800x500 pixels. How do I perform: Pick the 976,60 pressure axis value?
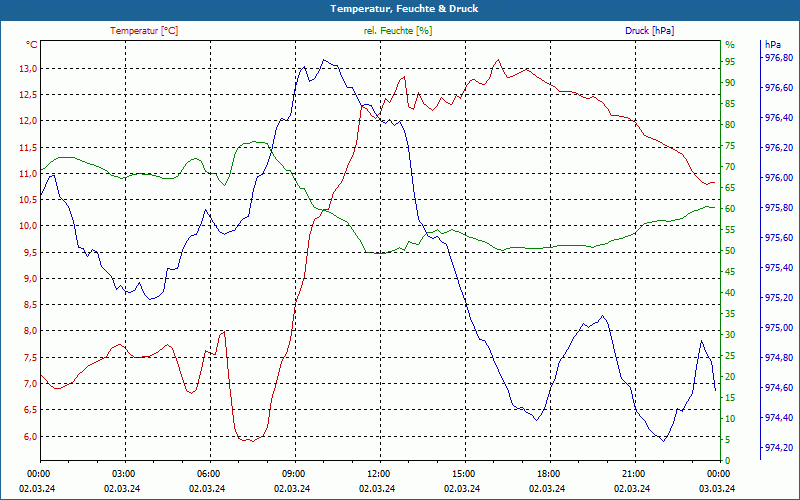(779, 88)
